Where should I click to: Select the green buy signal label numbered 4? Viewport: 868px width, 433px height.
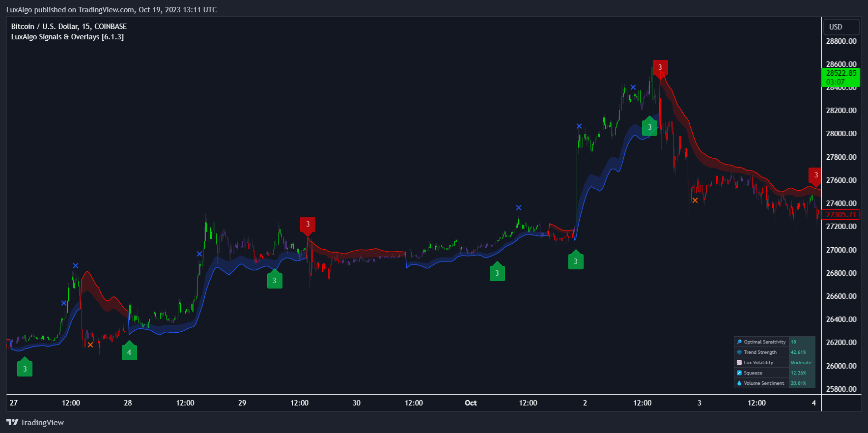coord(129,351)
